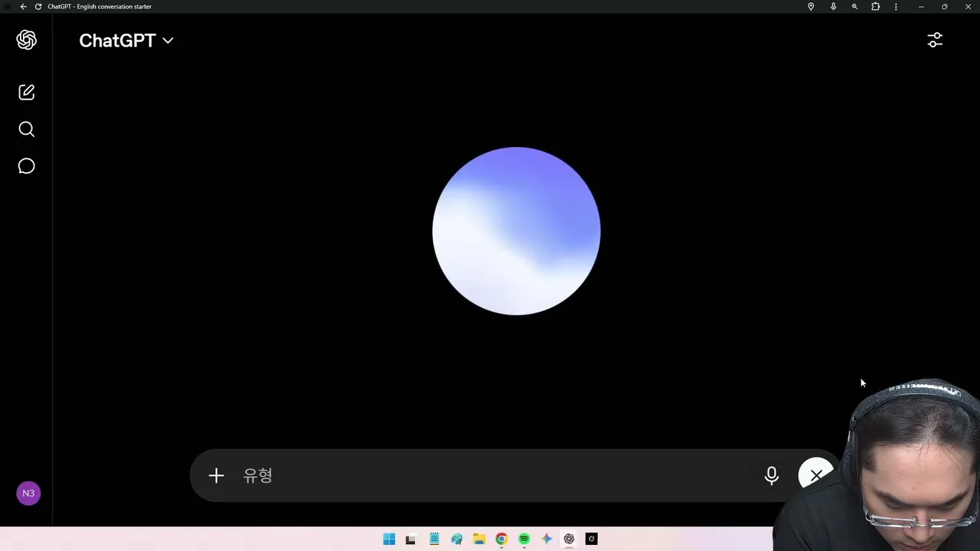Viewport: 980px width, 551px height.
Task: Open File Explorer from the taskbar
Action: pyautogui.click(x=479, y=539)
